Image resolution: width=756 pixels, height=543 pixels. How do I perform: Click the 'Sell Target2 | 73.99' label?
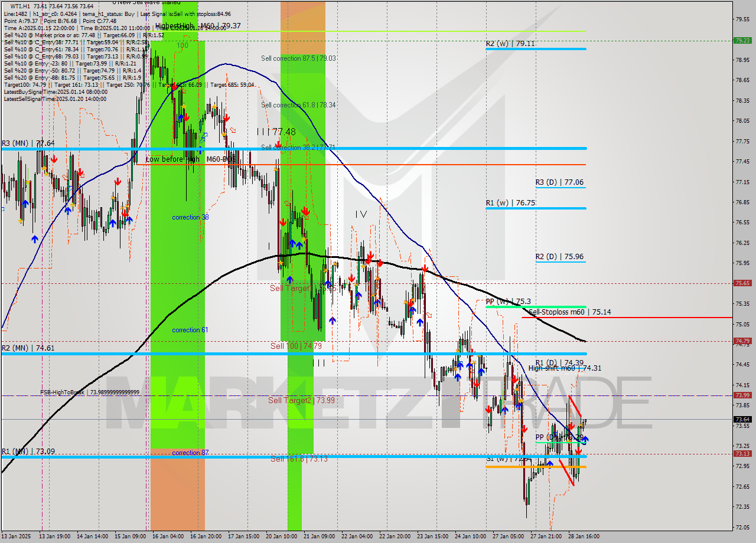(302, 400)
